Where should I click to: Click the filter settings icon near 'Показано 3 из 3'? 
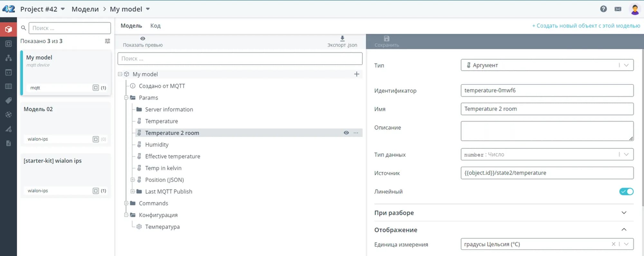pyautogui.click(x=108, y=41)
